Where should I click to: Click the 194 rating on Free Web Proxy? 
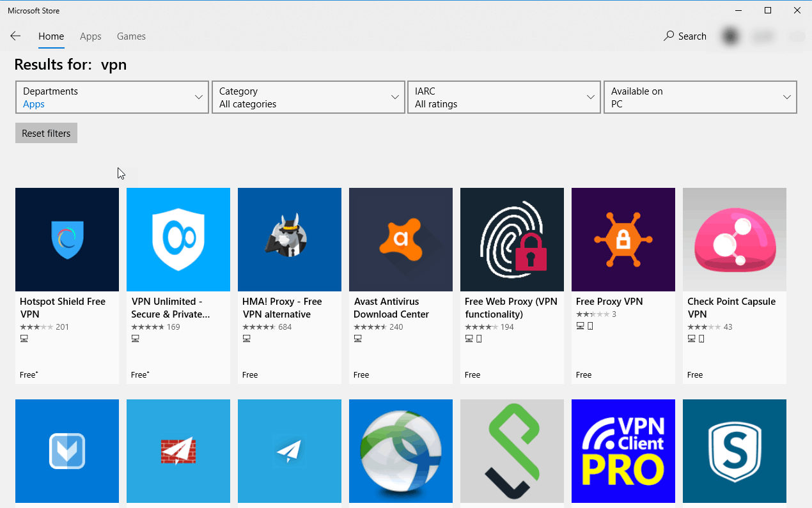point(507,327)
